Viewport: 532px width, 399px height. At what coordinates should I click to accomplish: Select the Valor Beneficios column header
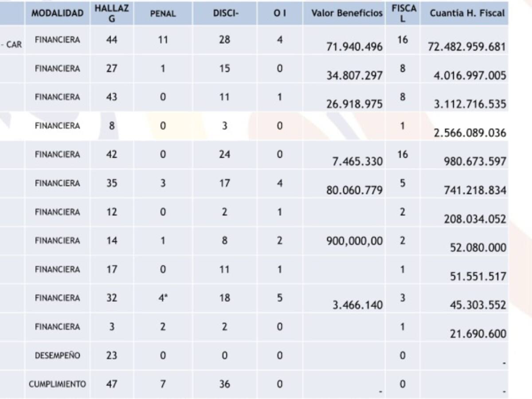point(347,13)
